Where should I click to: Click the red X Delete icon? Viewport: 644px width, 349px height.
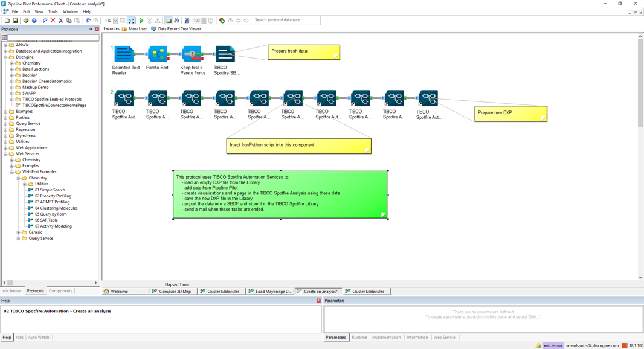click(x=53, y=20)
